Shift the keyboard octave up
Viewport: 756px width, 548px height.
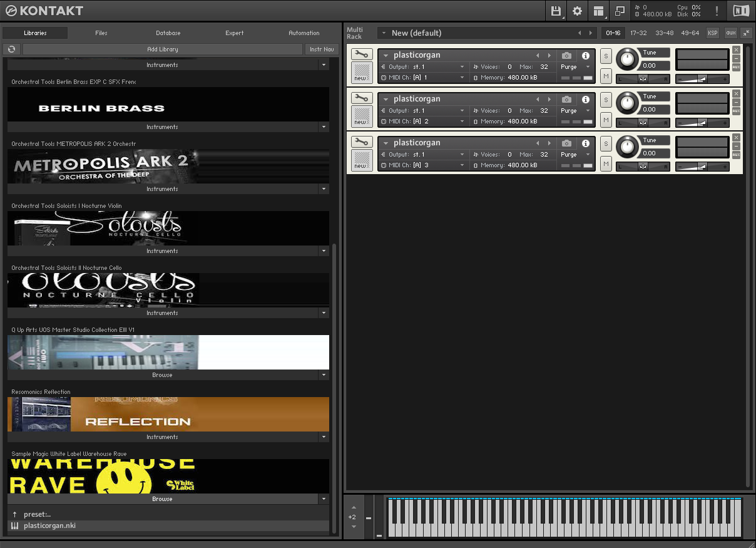pos(354,507)
